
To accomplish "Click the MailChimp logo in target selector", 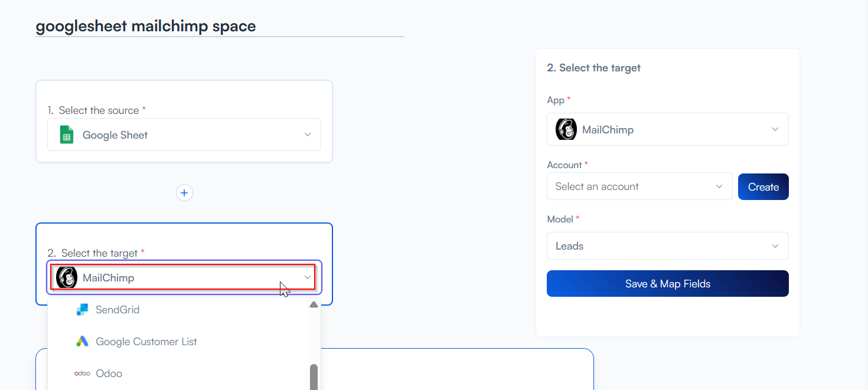I will pyautogui.click(x=67, y=277).
